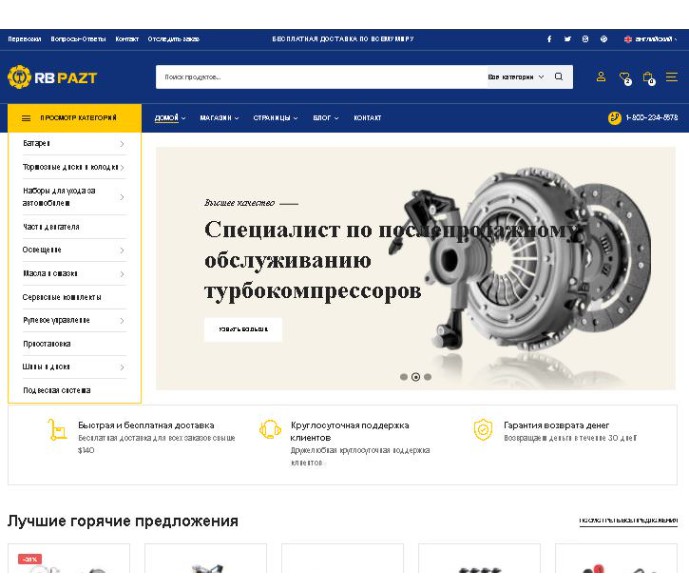Viewport: 689px width, 581px height.
Task: Select the second slider dot
Action: pos(415,377)
